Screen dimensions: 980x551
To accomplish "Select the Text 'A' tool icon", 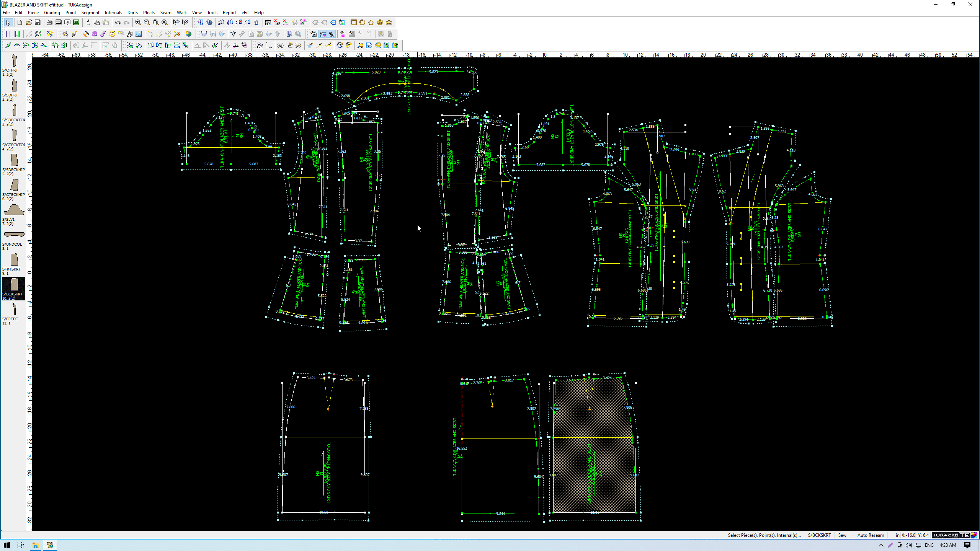I will pos(130,34).
